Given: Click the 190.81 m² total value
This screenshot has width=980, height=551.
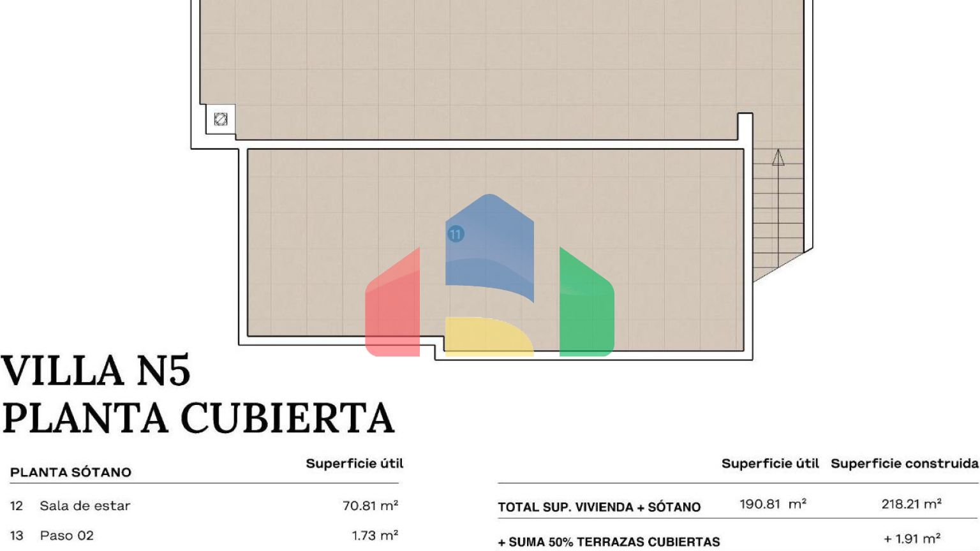Looking at the screenshot, I should coord(773,504).
